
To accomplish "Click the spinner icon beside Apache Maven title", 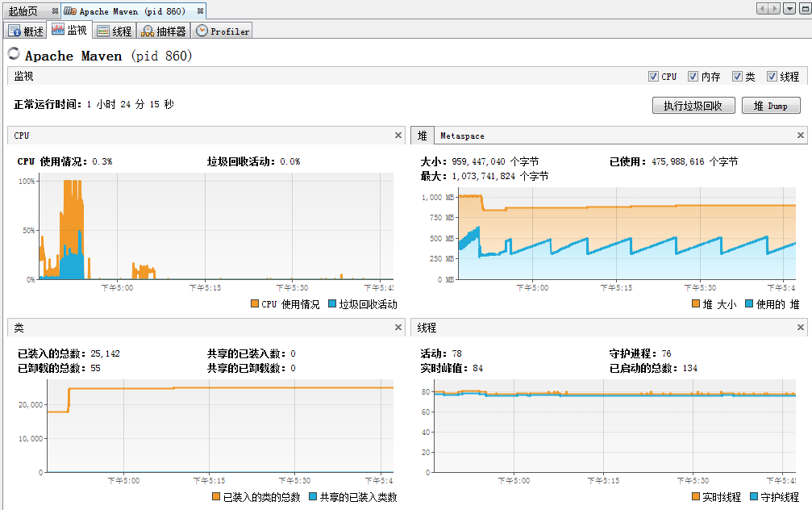I will tap(14, 53).
